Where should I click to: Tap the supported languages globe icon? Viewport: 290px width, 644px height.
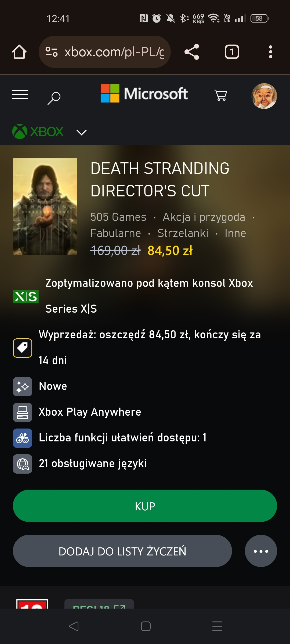(x=23, y=464)
